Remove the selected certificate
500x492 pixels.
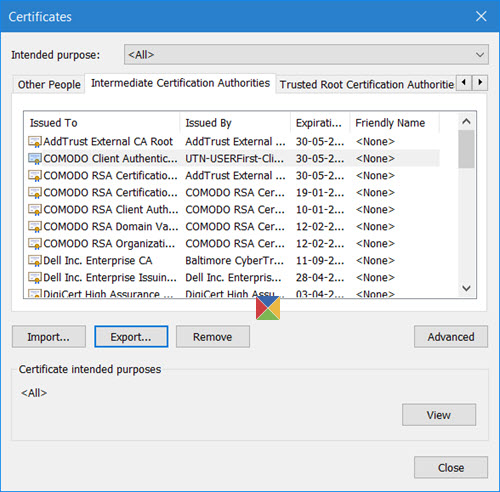tap(213, 337)
